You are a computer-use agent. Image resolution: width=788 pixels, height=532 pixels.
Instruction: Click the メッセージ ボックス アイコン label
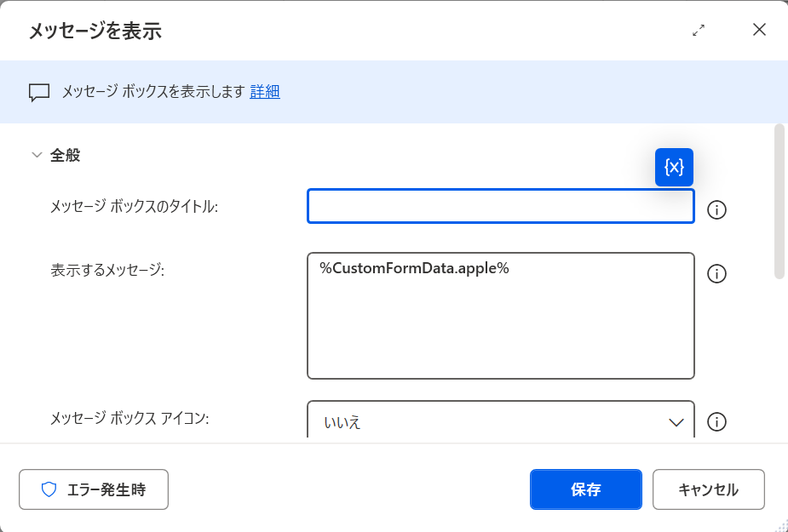[x=129, y=418]
